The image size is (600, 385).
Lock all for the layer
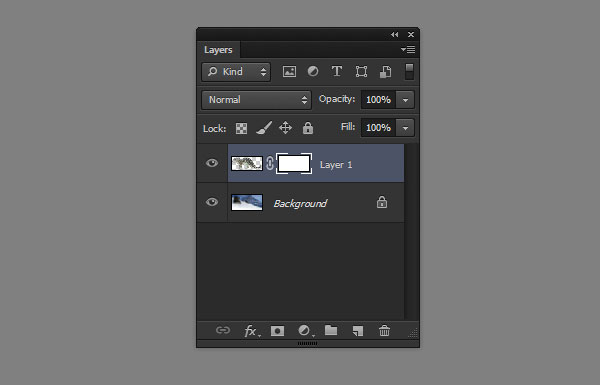tap(308, 128)
